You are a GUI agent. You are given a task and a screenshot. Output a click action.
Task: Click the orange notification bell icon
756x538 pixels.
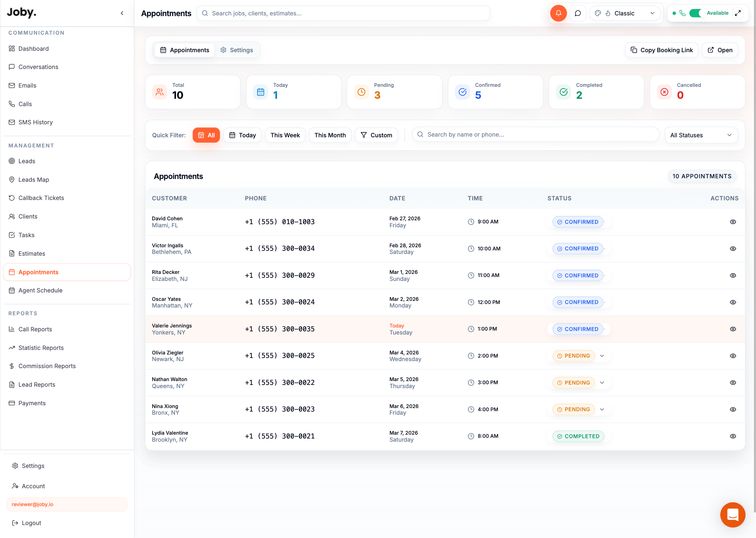pyautogui.click(x=558, y=13)
